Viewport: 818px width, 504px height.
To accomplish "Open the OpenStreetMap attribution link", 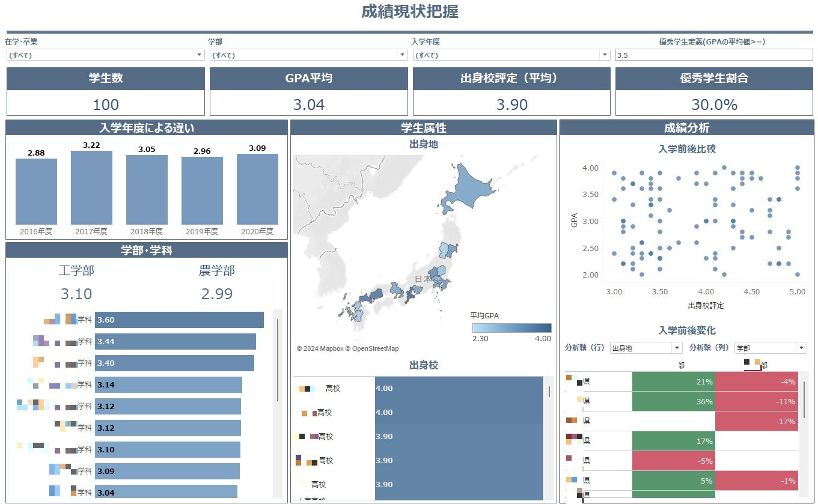I will 375,349.
